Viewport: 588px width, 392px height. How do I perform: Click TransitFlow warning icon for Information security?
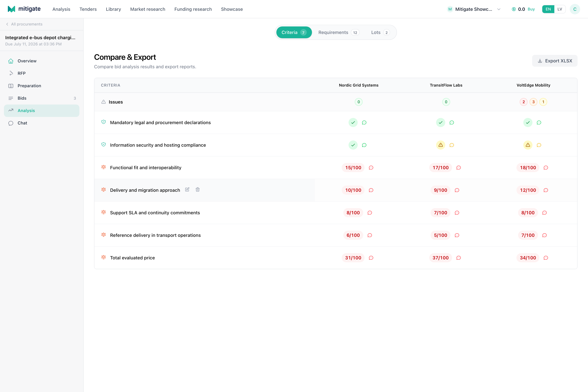(x=441, y=145)
